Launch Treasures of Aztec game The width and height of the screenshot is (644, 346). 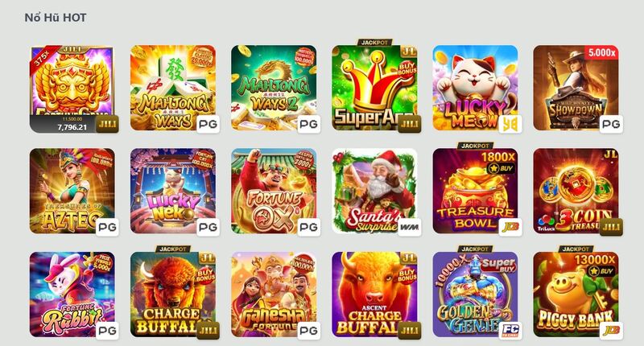coord(72,191)
